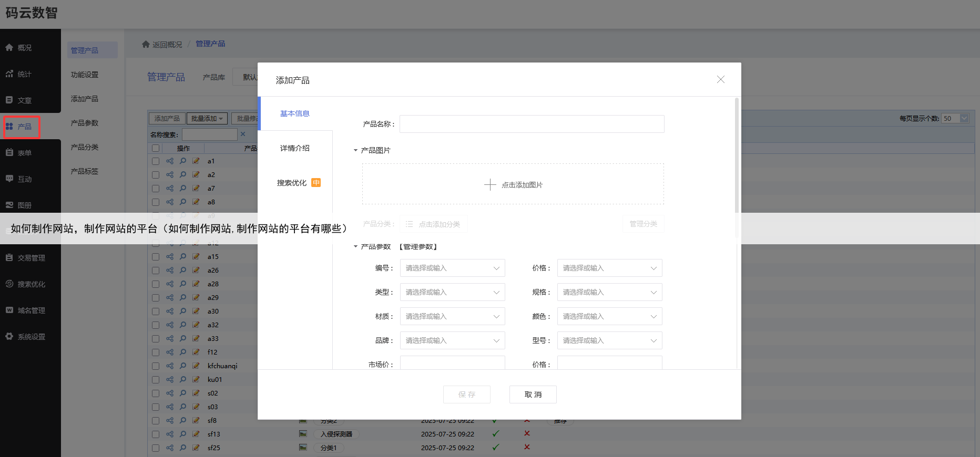Screen dimensions: 980x457
Task: Switch to the 详情介绍 tab
Action: [295, 148]
